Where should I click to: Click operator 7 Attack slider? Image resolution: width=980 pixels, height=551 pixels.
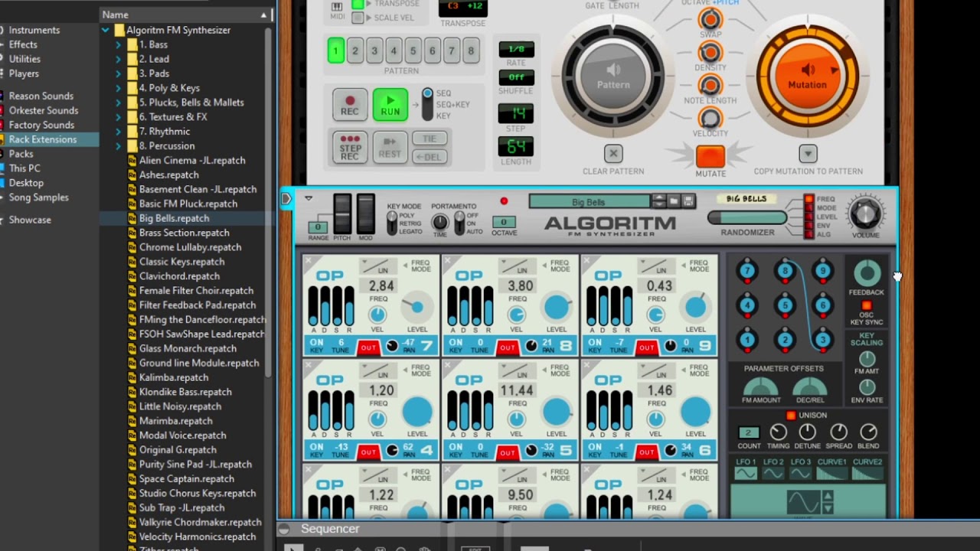tap(314, 306)
